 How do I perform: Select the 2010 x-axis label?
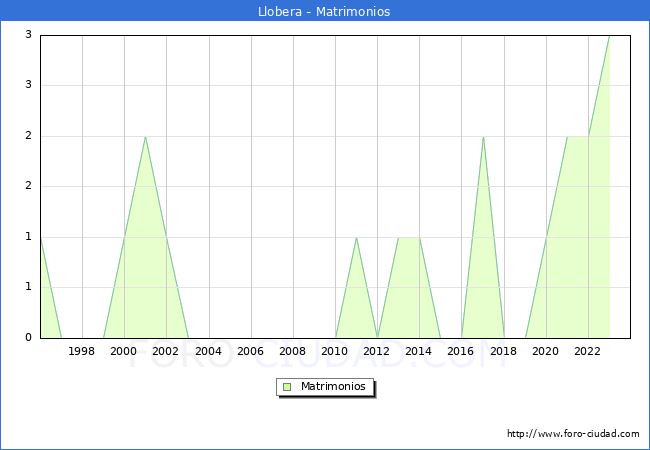[x=335, y=351]
